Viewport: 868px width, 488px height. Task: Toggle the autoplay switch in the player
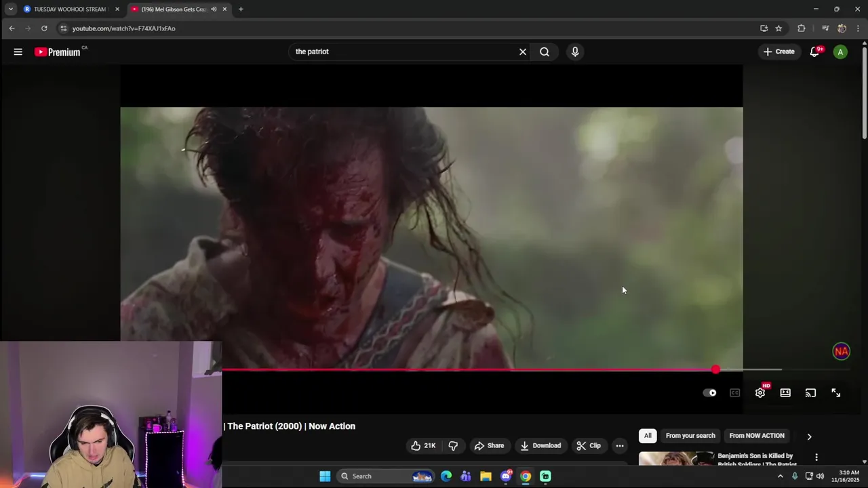709,392
